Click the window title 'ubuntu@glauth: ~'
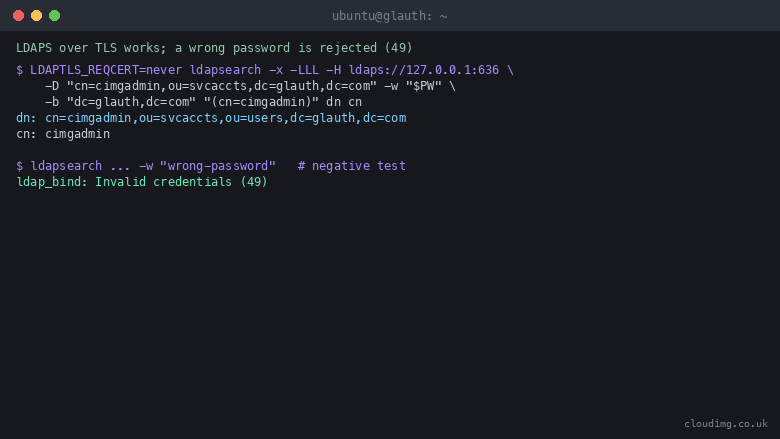This screenshot has width=780, height=439. [x=390, y=16]
